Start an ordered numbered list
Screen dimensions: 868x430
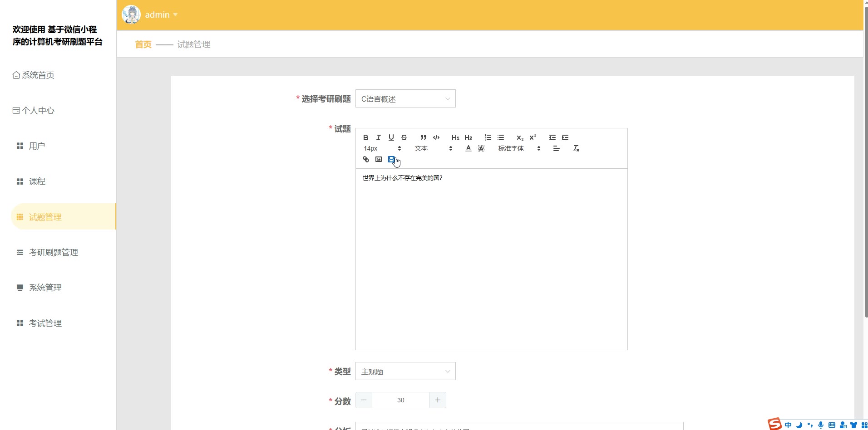coord(488,137)
